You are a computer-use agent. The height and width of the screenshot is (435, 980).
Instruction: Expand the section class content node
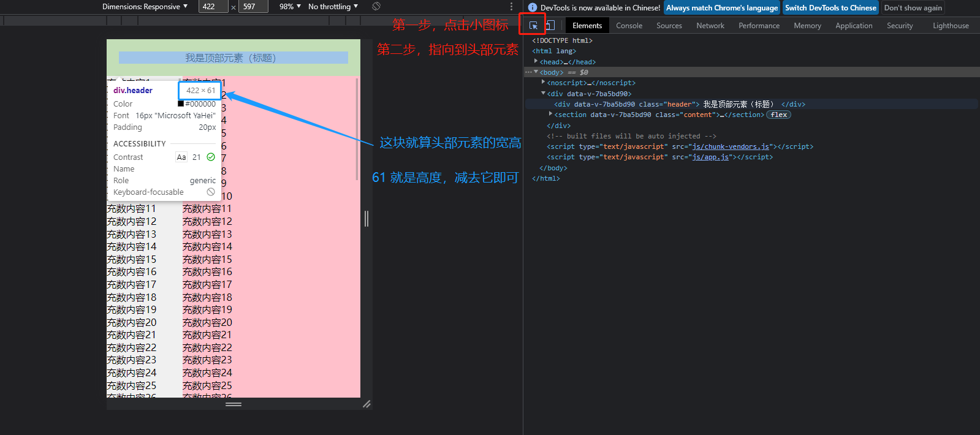tap(550, 114)
